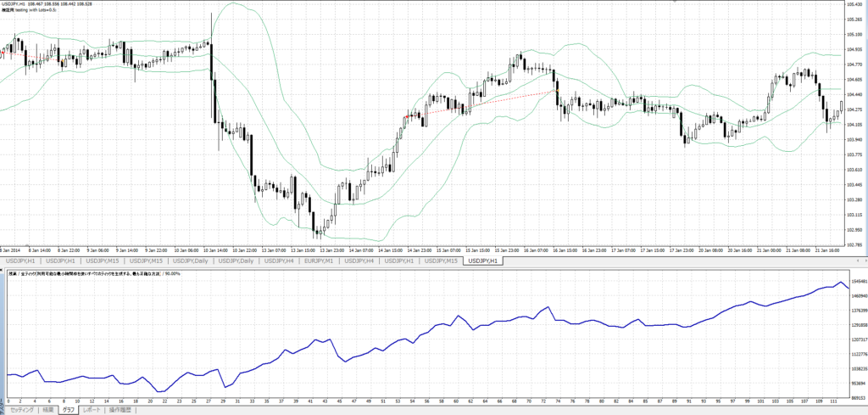This screenshot has width=868, height=415.
Task: Click the balance graph's trade number axis
Action: (424, 401)
